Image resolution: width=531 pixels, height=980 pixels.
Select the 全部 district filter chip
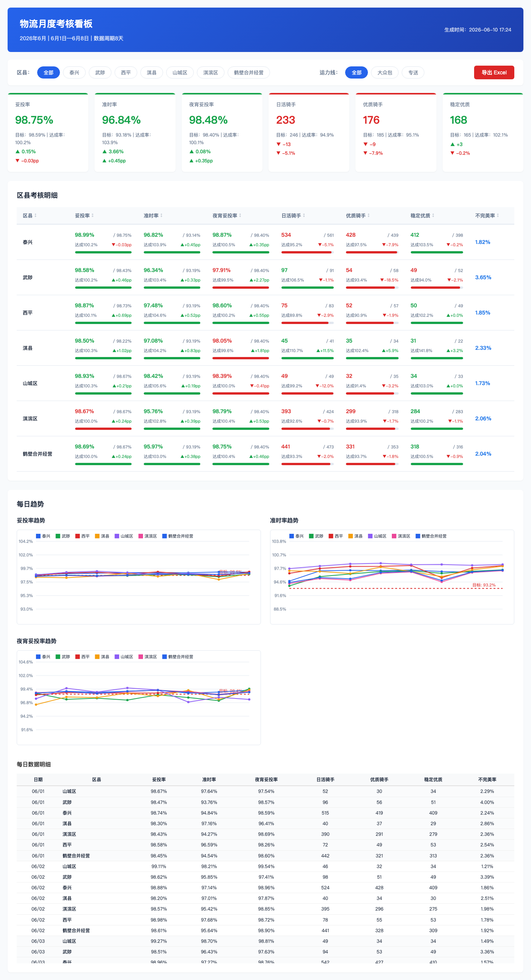coord(48,73)
